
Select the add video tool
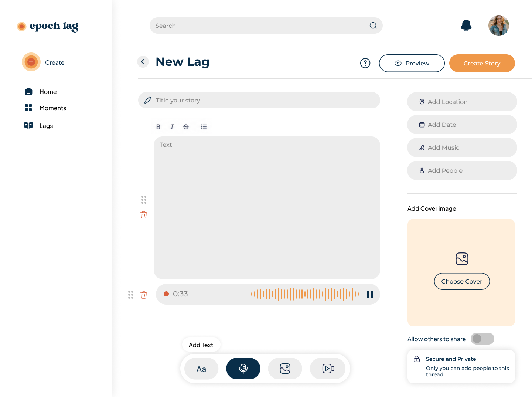(328, 369)
